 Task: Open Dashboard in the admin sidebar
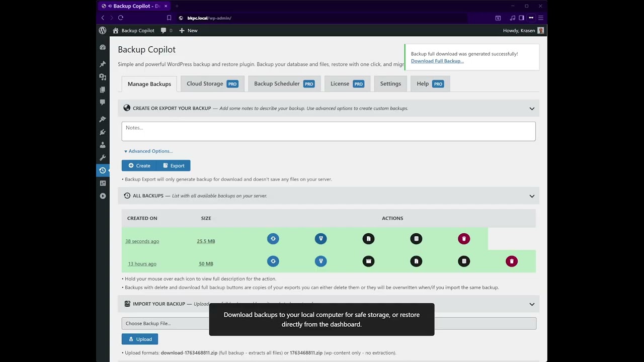pos(103,47)
